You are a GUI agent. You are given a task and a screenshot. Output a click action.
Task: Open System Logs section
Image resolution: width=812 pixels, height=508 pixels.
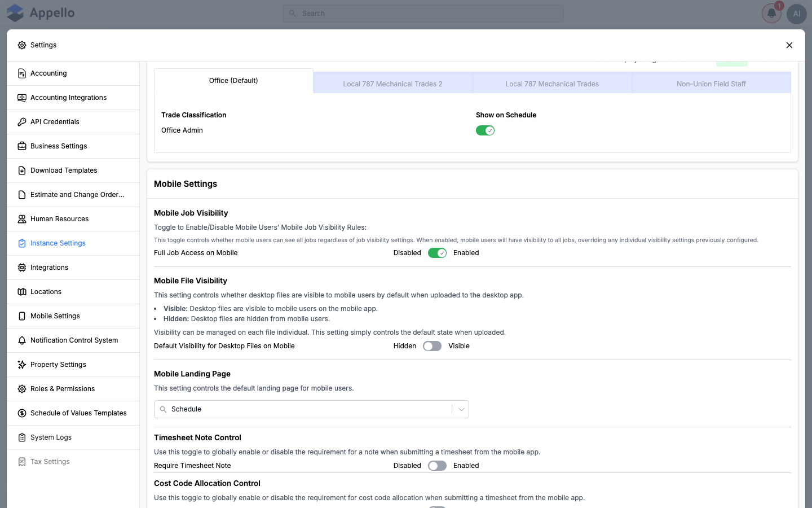(x=73, y=437)
